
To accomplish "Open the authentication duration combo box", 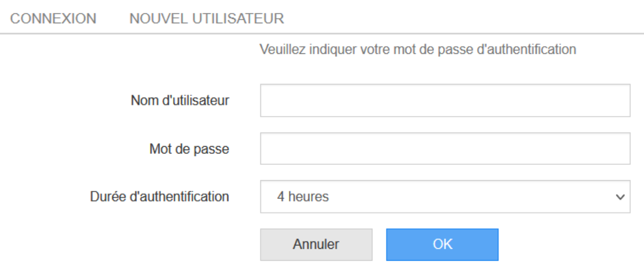I will [x=445, y=196].
